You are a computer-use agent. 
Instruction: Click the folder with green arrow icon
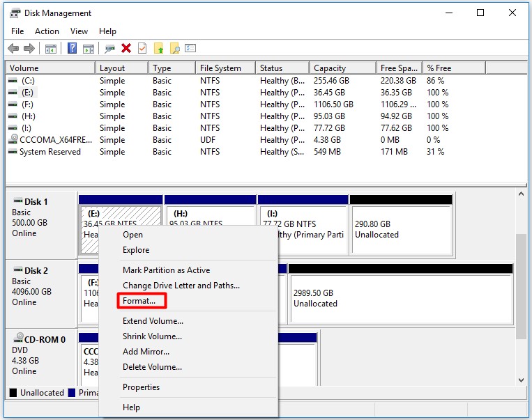(x=158, y=49)
